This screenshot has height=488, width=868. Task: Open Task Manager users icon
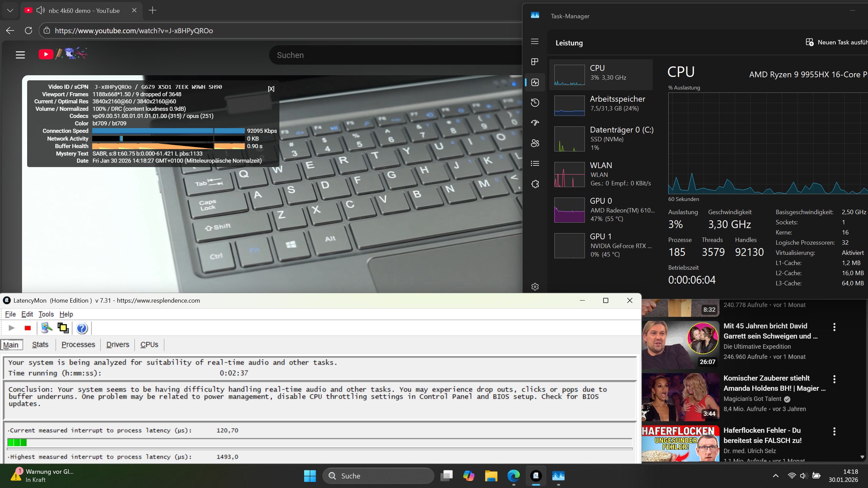point(535,143)
